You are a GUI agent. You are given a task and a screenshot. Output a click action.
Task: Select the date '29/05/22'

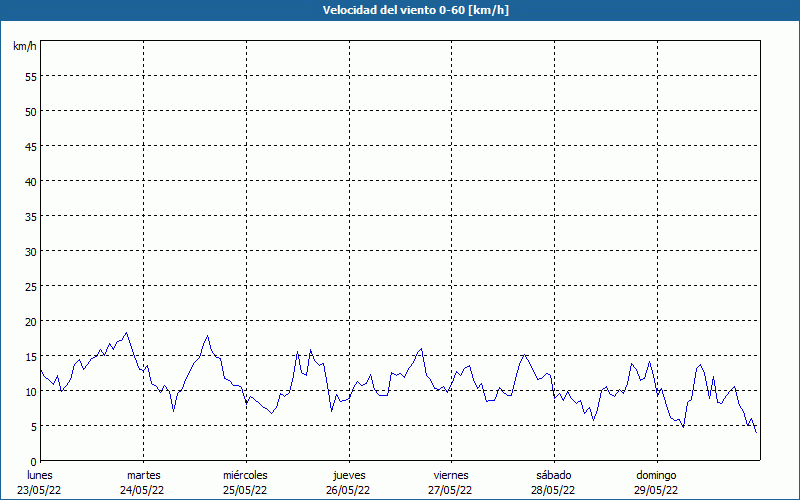point(656,490)
